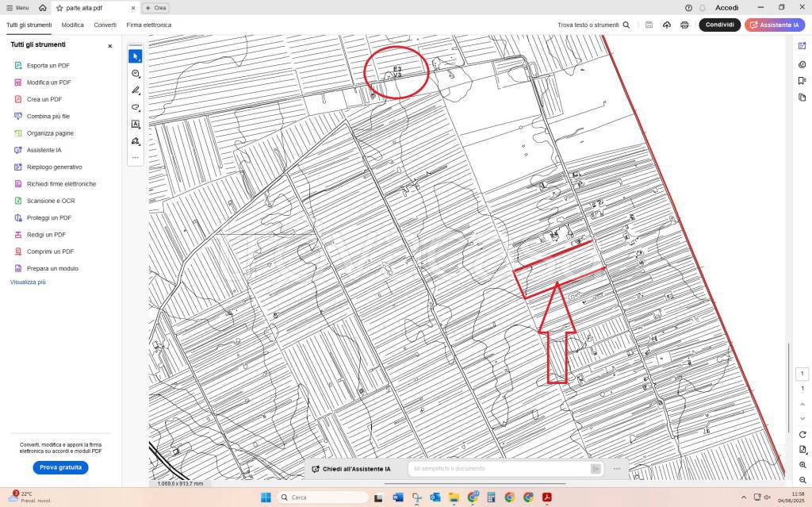The image size is (812, 507).
Task: Click the Crea new tab button
Action: click(156, 8)
